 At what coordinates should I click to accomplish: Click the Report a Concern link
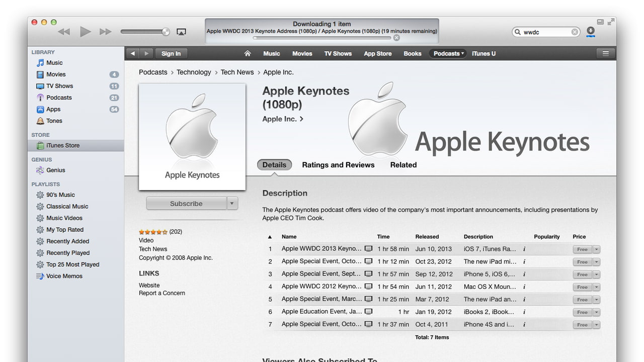tap(162, 293)
